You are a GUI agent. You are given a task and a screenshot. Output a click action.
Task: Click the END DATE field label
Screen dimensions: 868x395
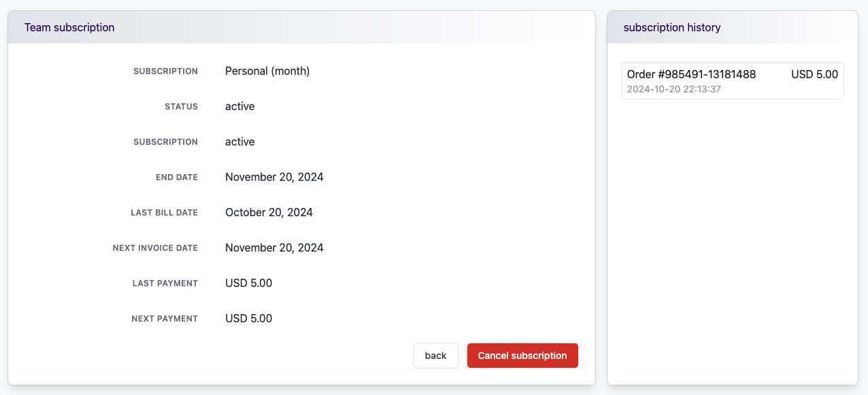coord(177,177)
